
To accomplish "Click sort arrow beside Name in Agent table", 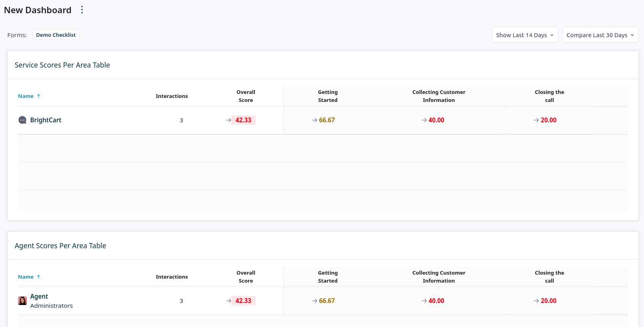I will coord(39,277).
